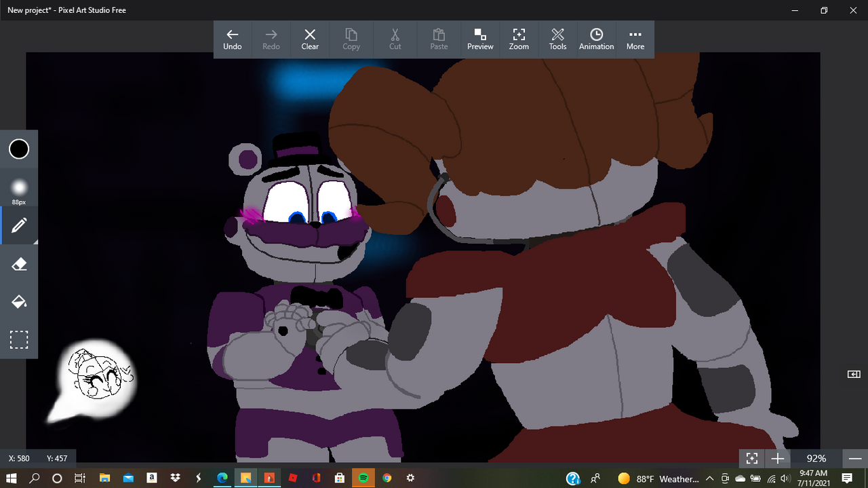Viewport: 868px width, 488px height.
Task: Select the Eraser tool
Action: pyautogui.click(x=19, y=264)
